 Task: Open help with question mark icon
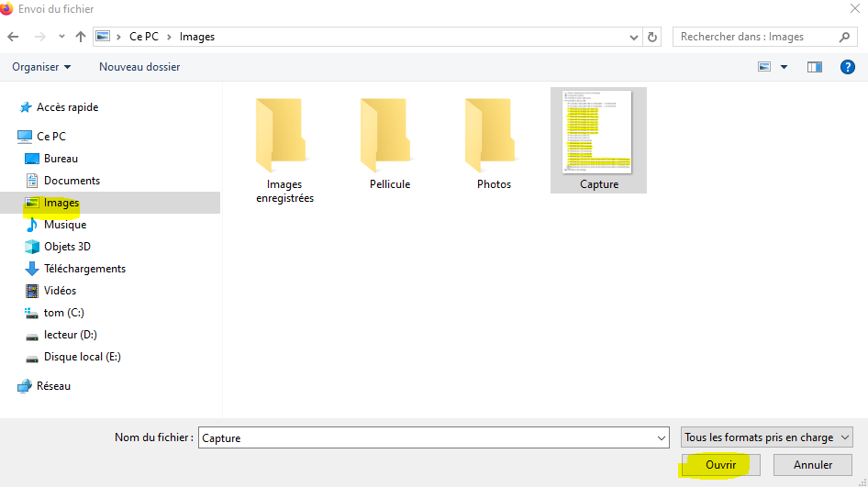[848, 67]
